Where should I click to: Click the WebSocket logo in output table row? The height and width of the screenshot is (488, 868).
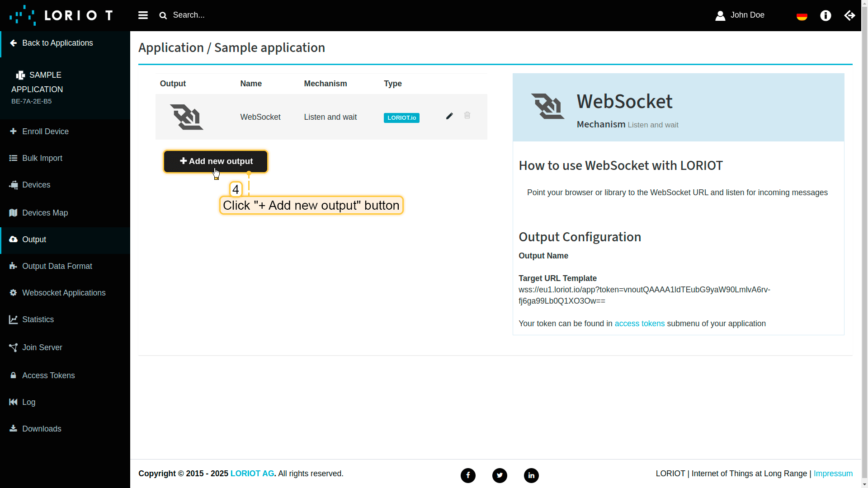point(186,117)
